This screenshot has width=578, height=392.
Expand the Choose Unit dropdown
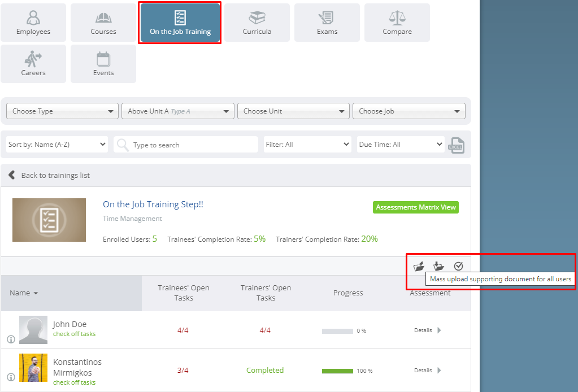tap(293, 111)
